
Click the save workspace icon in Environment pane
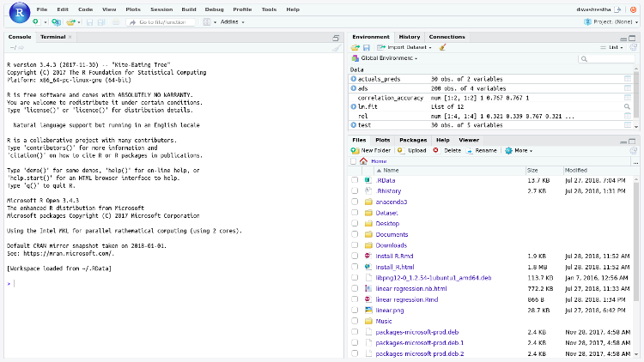pyautogui.click(x=366, y=47)
